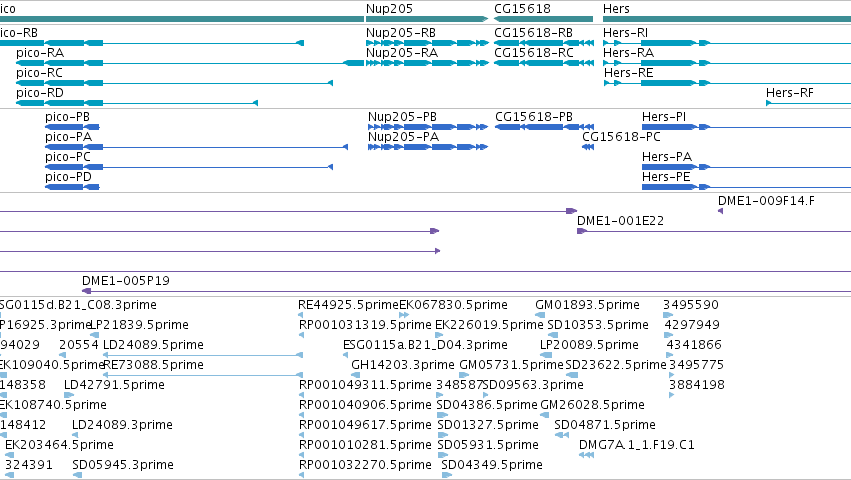Select the CG15618-PB protein label
This screenshot has width=851, height=480.
click(534, 117)
